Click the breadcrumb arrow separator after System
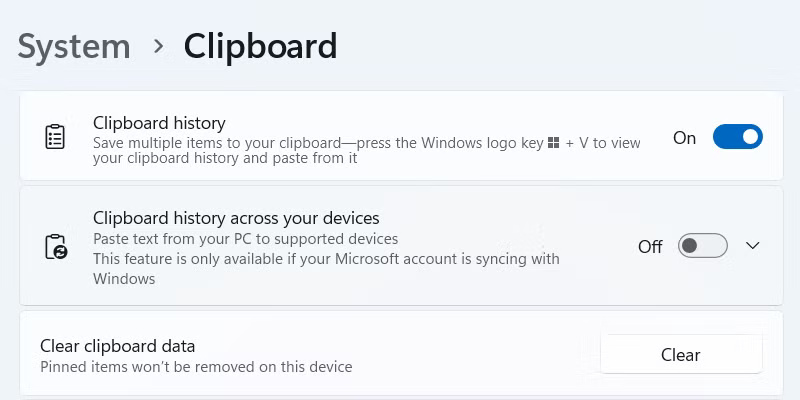The image size is (800, 400). 158,46
